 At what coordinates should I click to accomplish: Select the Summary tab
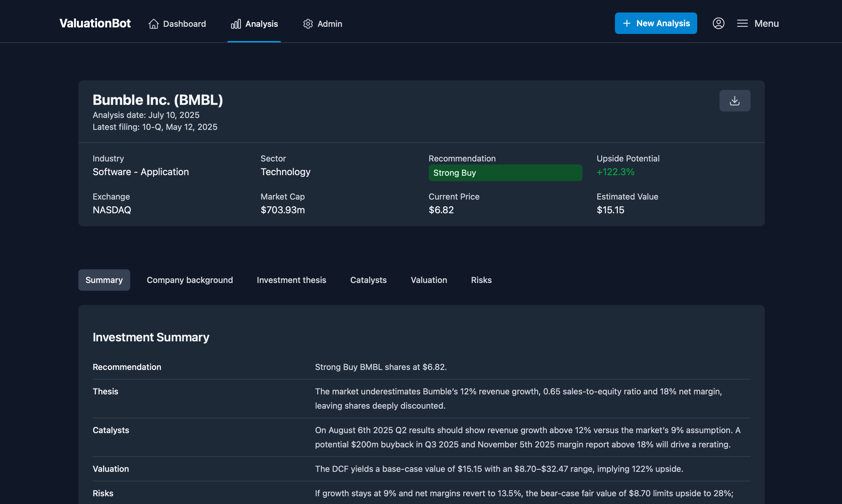point(104,280)
